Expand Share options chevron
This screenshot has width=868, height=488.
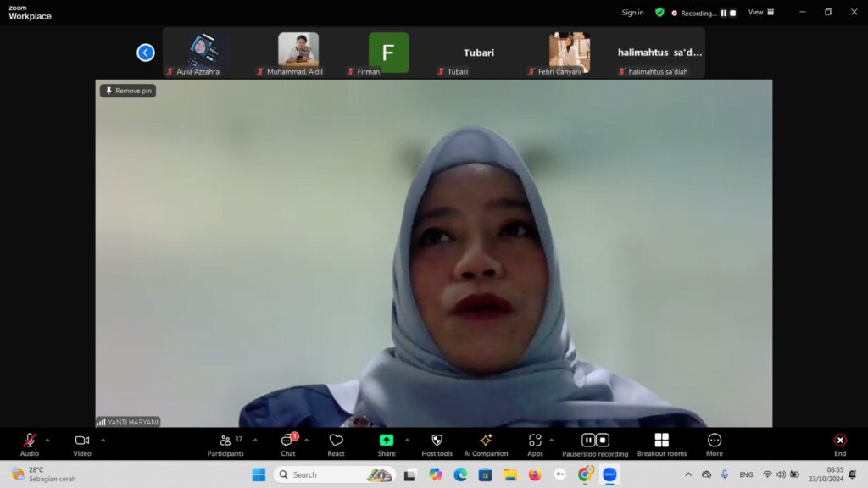(x=407, y=440)
